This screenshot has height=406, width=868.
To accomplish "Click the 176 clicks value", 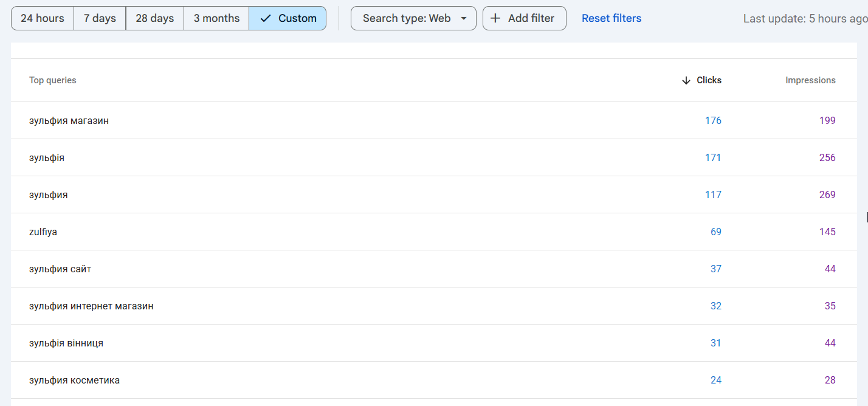I will click(713, 120).
